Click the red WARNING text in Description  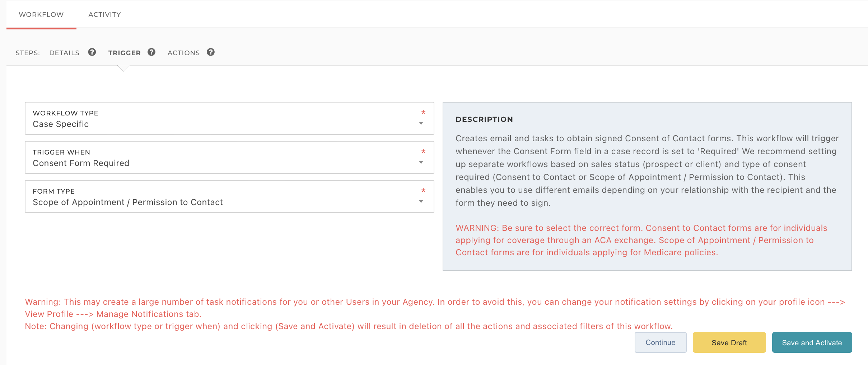[641, 240]
